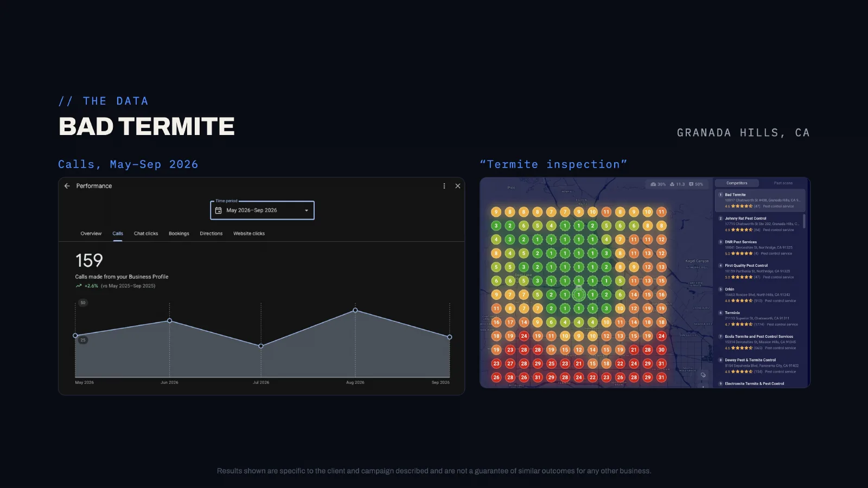The image size is (868, 488).
Task: Switch to the Competitors tab
Action: 737,183
